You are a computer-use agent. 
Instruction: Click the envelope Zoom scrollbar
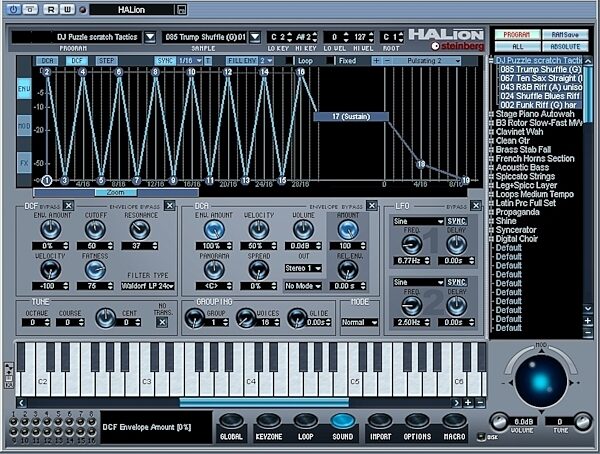[x=116, y=193]
